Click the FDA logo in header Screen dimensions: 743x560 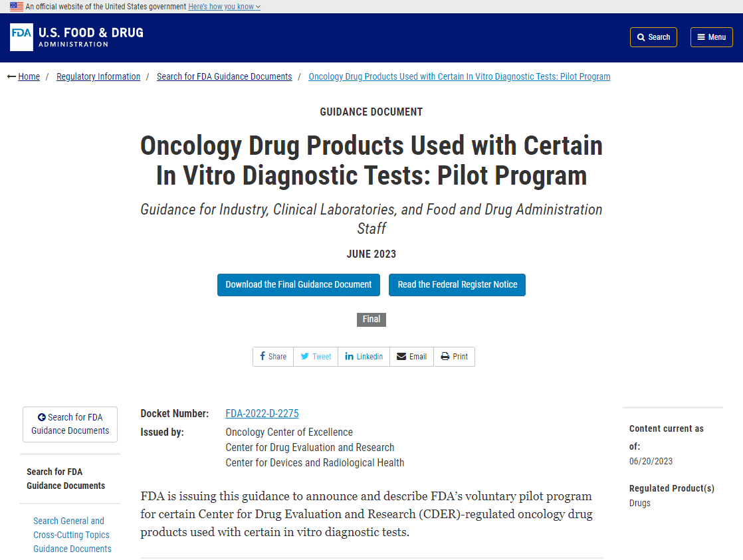[x=76, y=37]
